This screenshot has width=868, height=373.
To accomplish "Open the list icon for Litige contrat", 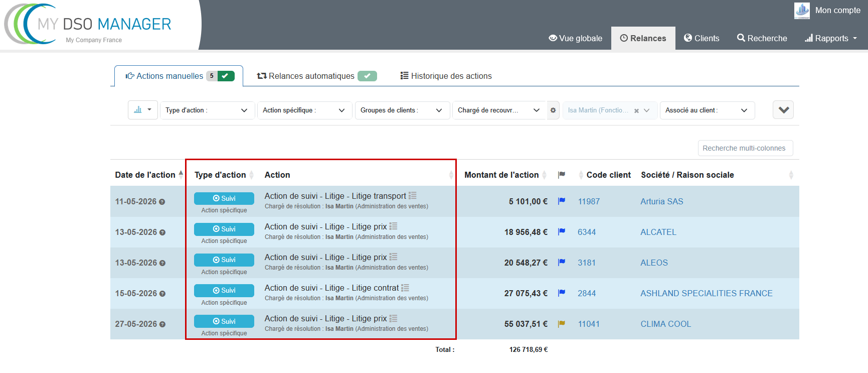I will click(x=405, y=287).
